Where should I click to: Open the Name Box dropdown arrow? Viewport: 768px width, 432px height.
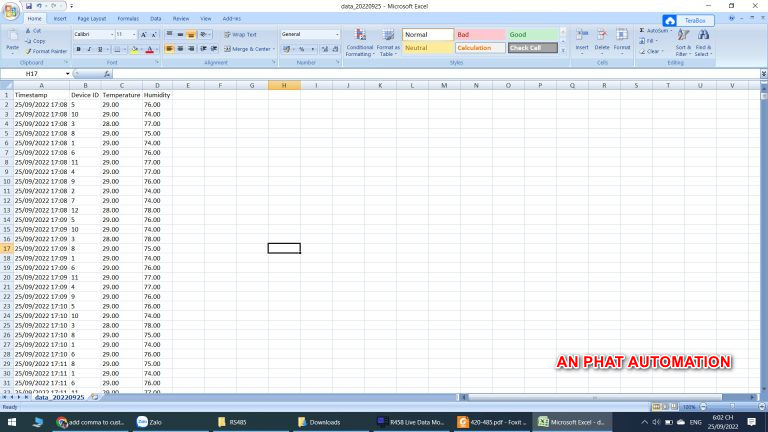pos(68,74)
